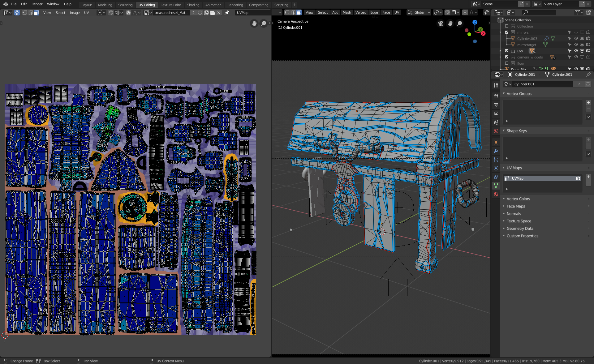Open Render properties tab in sidebar
The image size is (594, 364).
(496, 96)
